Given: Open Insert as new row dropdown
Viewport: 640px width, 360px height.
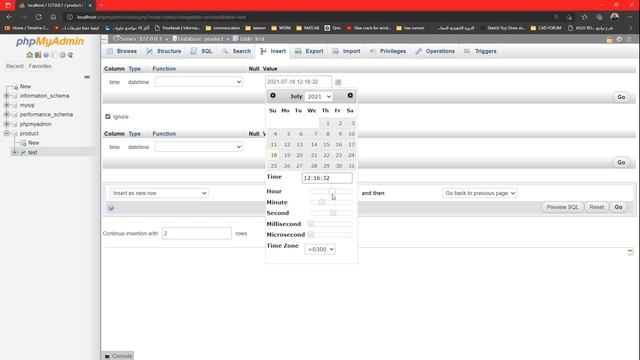Looking at the screenshot, I should click(159, 193).
